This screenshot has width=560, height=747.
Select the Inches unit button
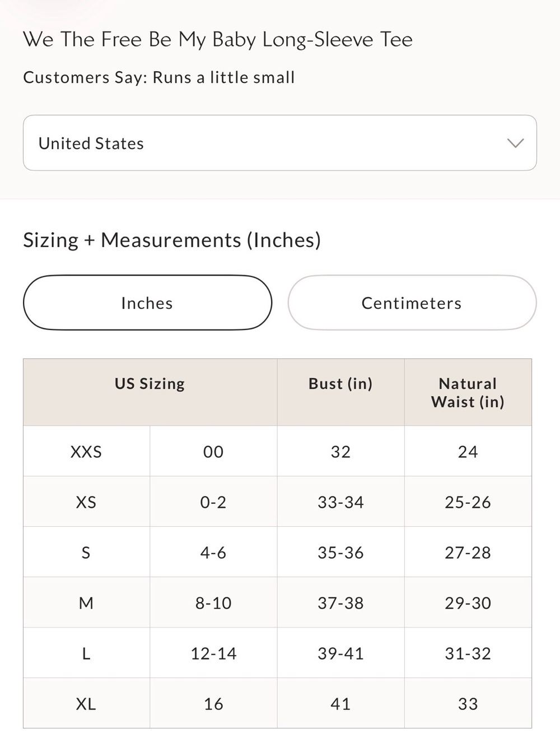coord(147,303)
